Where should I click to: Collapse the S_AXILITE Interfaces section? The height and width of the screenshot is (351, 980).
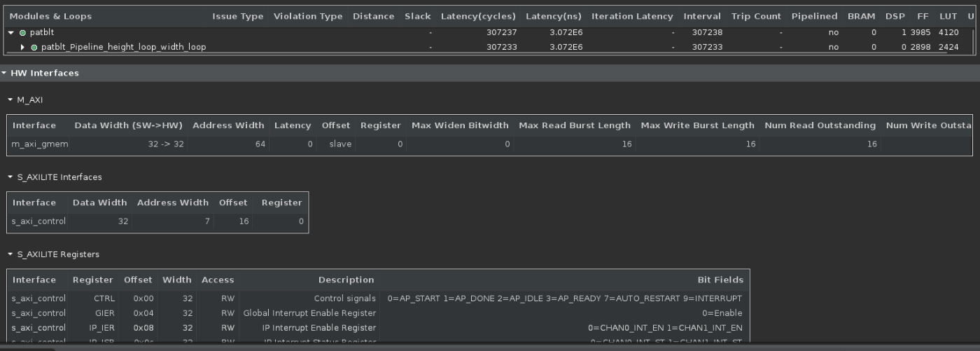coord(10,177)
